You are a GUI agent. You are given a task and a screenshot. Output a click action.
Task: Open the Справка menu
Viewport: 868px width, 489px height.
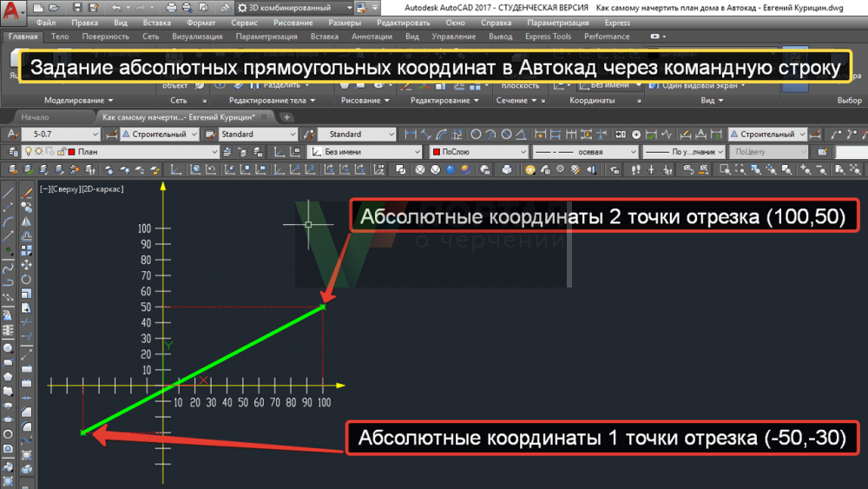[496, 23]
